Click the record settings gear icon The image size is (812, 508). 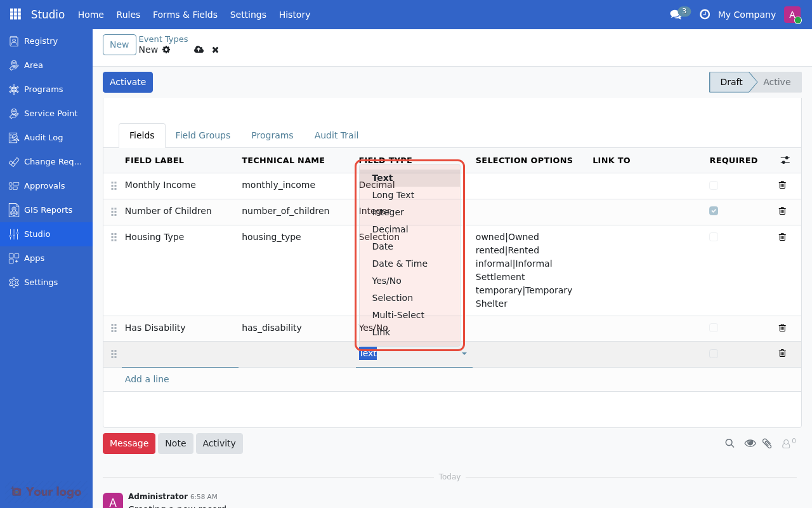point(166,50)
